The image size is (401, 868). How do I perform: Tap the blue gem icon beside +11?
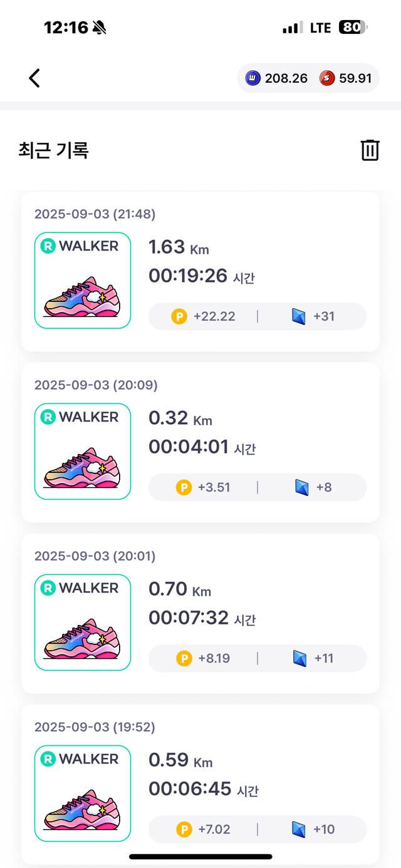tap(299, 658)
